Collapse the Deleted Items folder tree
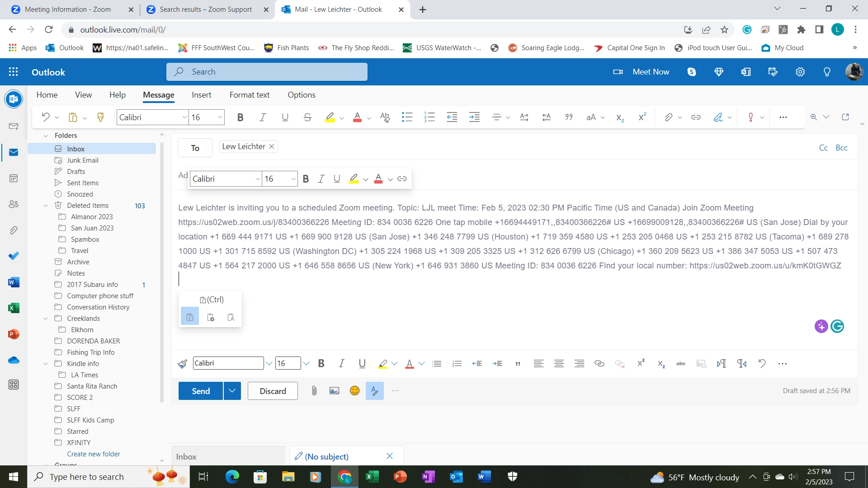This screenshot has width=868, height=488. pos(46,206)
